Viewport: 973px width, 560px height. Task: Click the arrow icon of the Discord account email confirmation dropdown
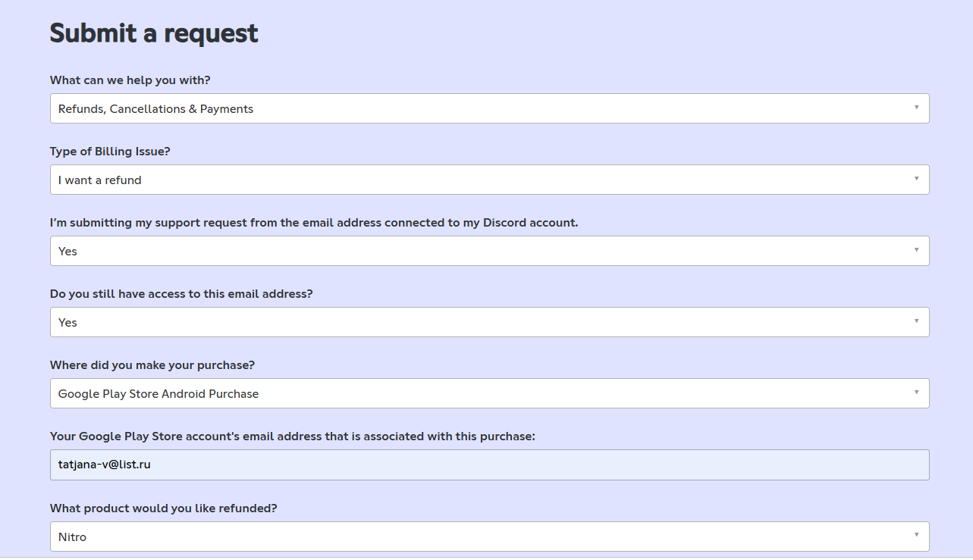tap(916, 250)
